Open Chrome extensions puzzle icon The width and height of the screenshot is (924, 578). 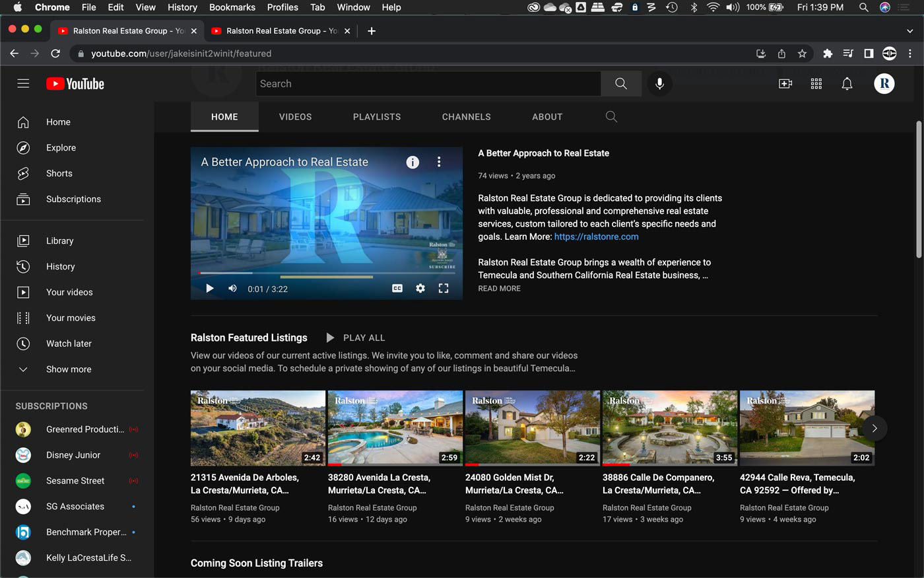click(x=828, y=54)
